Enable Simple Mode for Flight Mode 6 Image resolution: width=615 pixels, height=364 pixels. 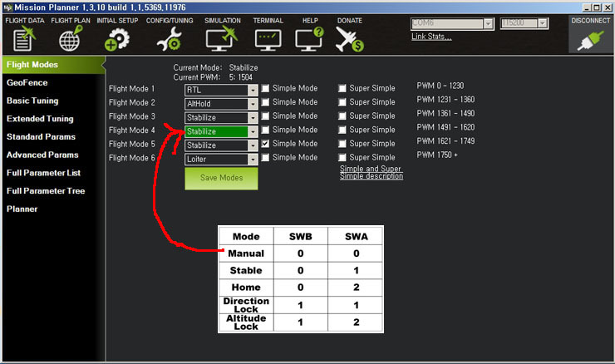(266, 157)
